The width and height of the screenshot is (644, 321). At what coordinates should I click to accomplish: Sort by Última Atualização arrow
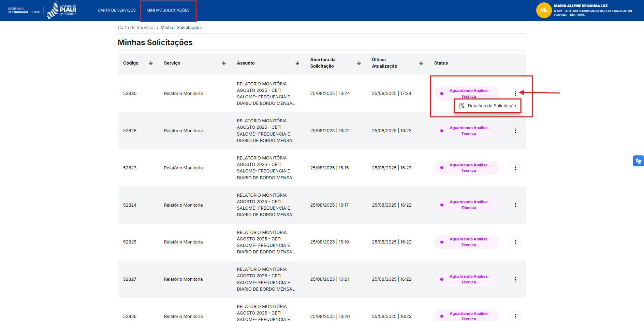421,63
